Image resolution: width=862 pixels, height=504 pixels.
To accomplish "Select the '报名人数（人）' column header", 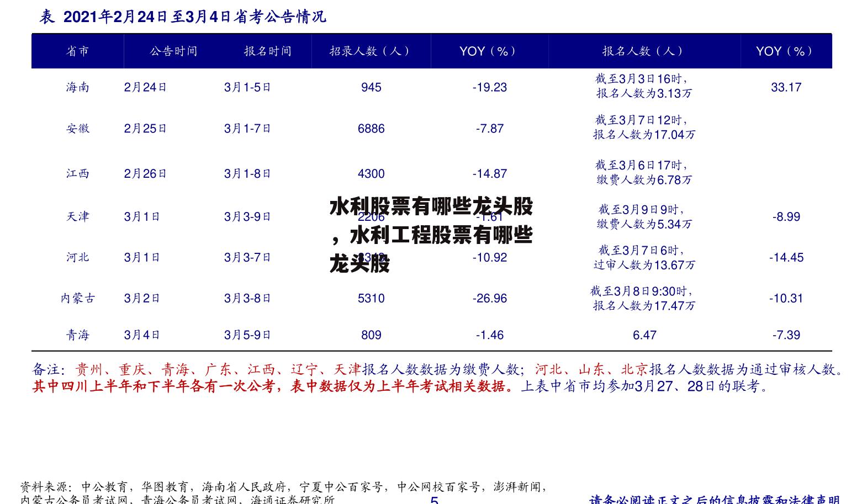I will tap(644, 51).
